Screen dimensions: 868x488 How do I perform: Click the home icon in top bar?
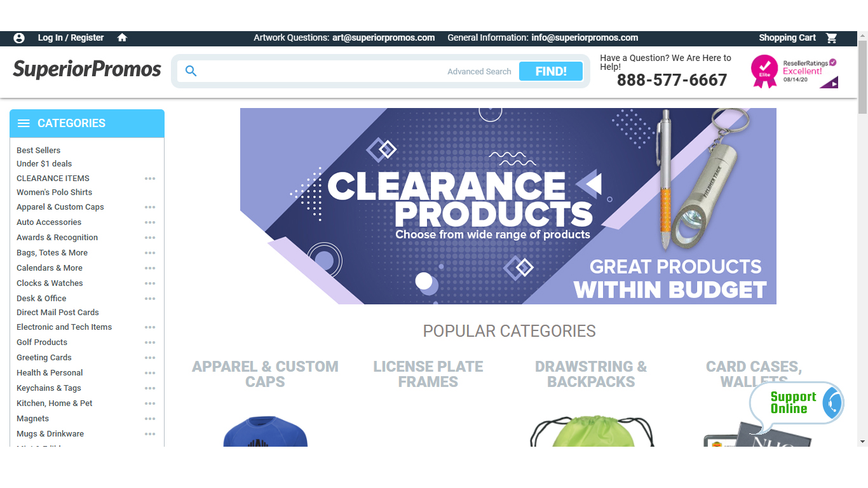[x=123, y=38]
